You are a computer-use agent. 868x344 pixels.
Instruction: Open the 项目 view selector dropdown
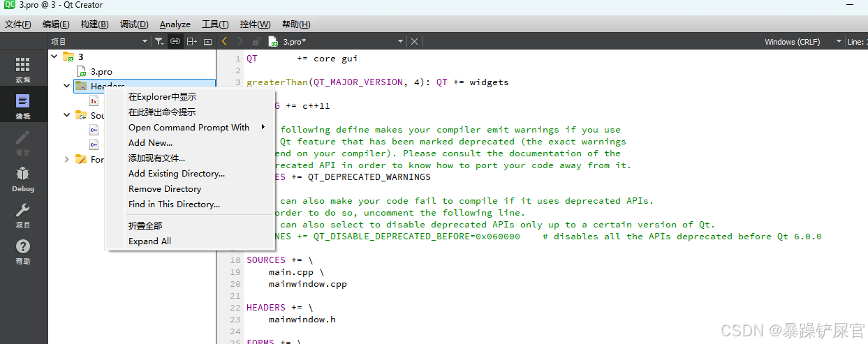(100, 42)
